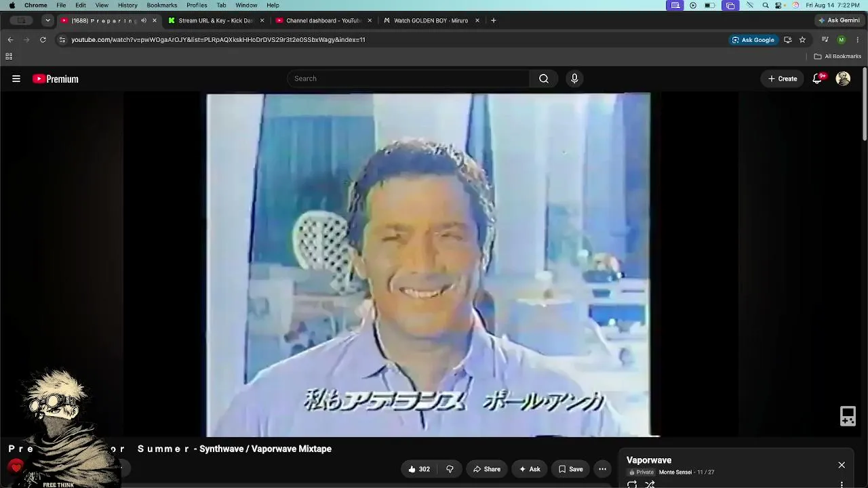Open a new Chrome tab
Viewport: 868px width, 488px height.
(x=494, y=20)
